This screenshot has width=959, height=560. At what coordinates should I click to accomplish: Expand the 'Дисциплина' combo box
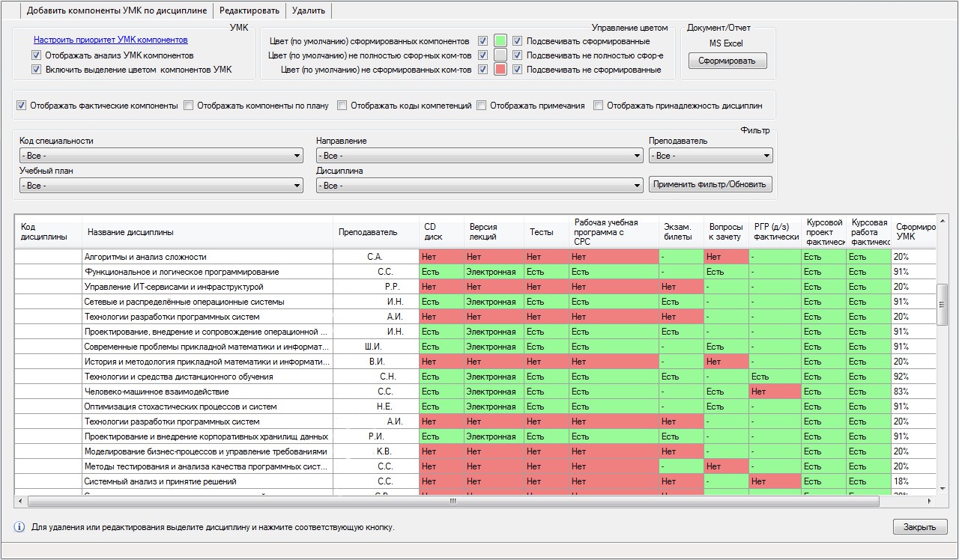pos(479,185)
